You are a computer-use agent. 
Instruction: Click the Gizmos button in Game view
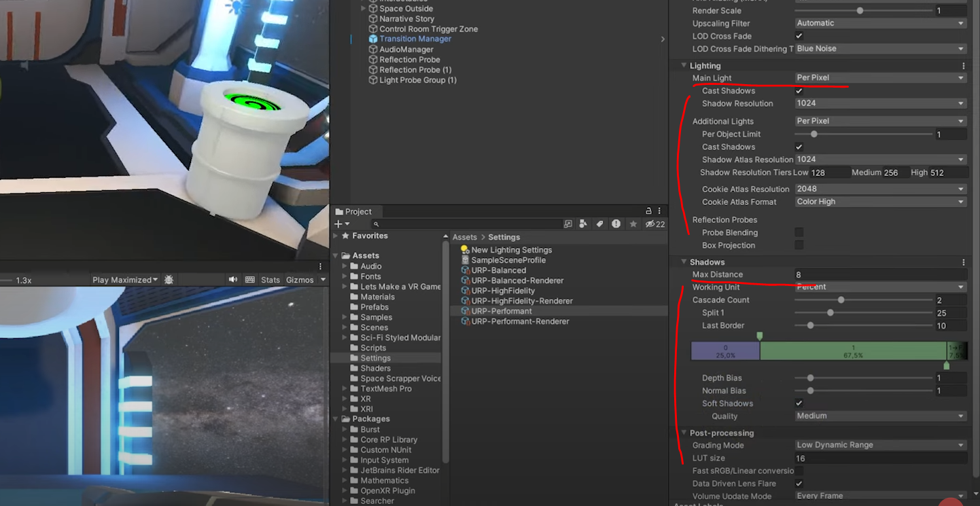tap(300, 280)
